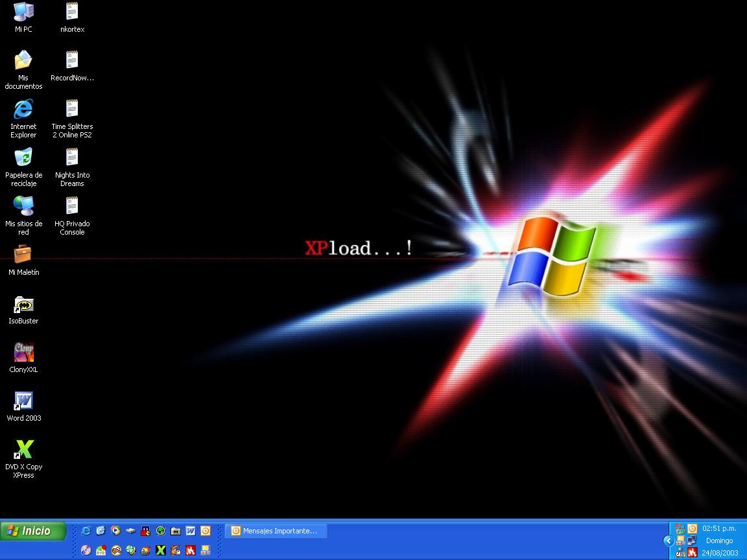Image resolution: width=747 pixels, height=560 pixels.
Task: Click the green X icon in Quick Launch
Action: tap(161, 550)
